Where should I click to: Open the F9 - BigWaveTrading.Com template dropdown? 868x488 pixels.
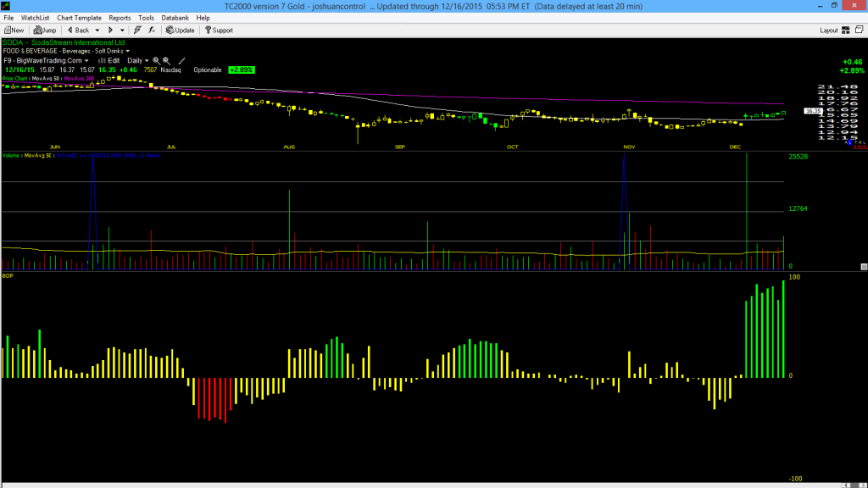(46, 60)
